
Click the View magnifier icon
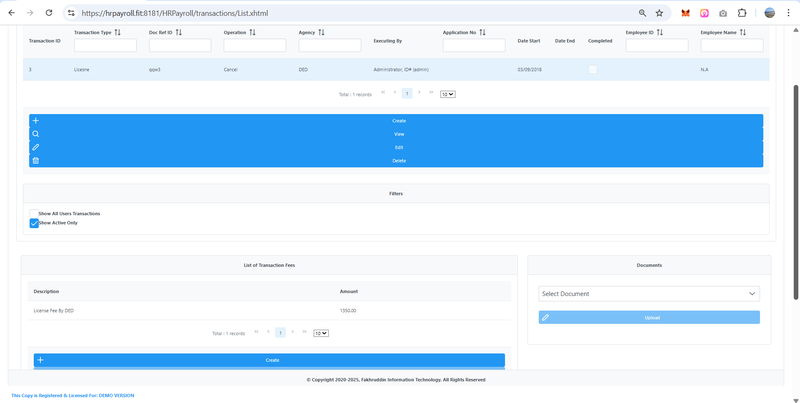tap(36, 134)
